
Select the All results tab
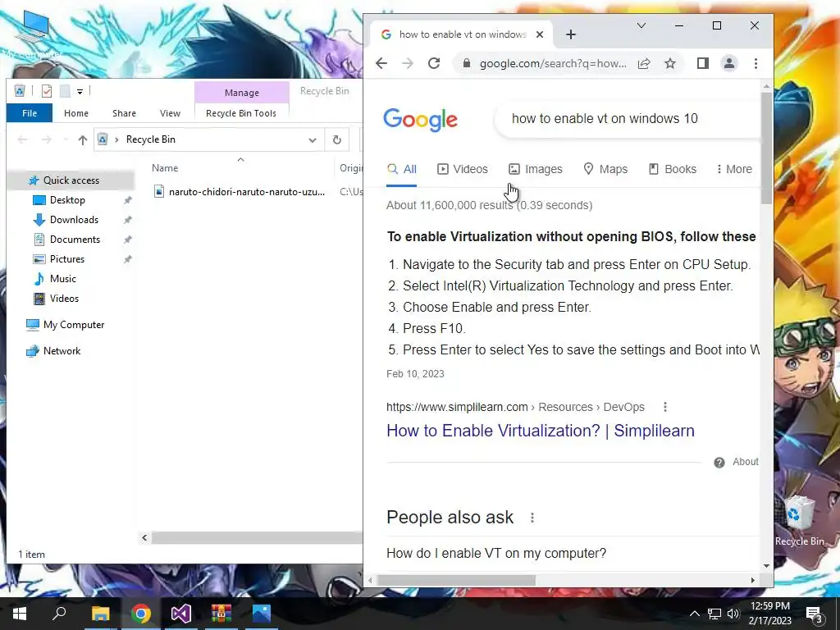tap(402, 169)
